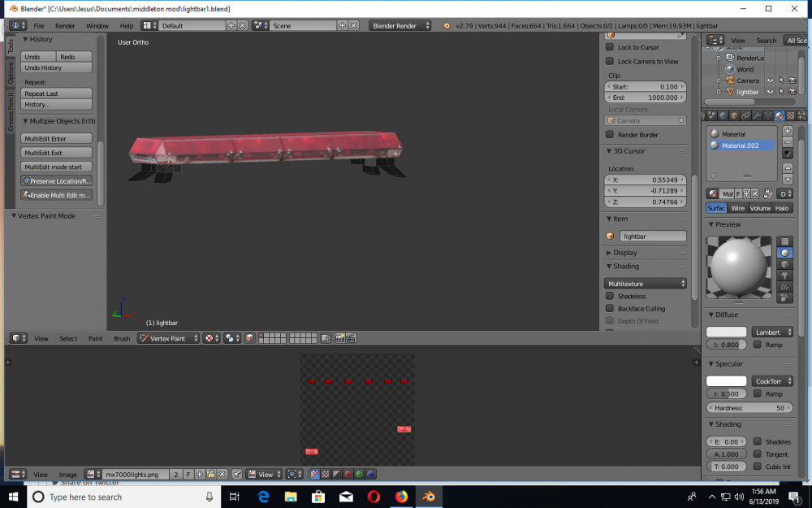Move material slot up arrow
Viewport: 812px width, 508px height.
coord(787,168)
